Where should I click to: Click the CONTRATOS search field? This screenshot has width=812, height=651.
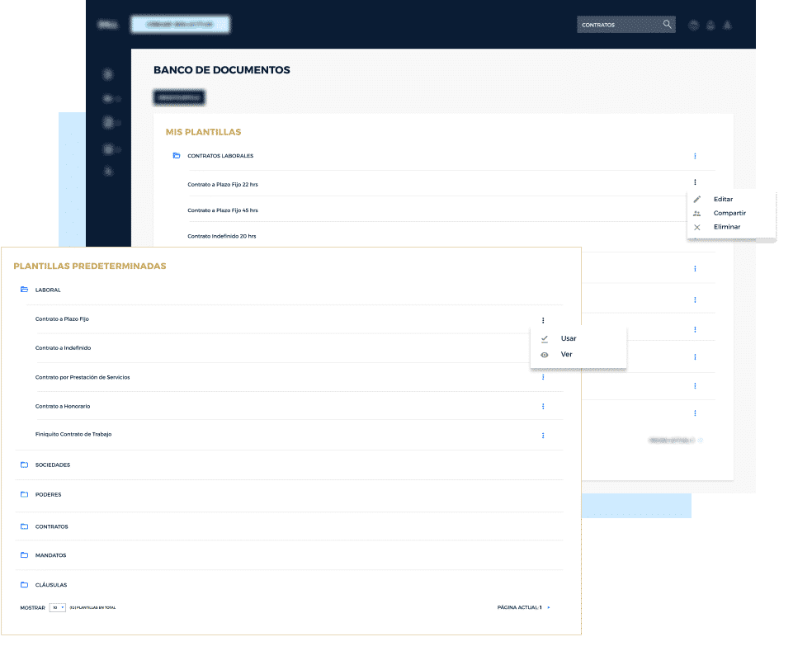pyautogui.click(x=626, y=25)
